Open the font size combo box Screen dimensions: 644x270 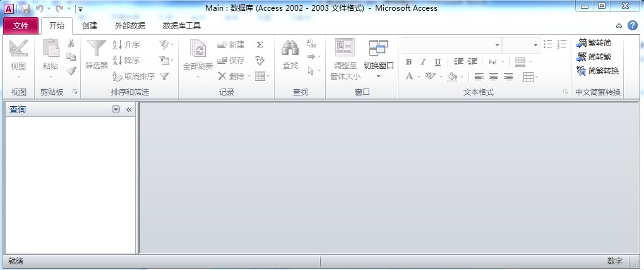click(521, 45)
